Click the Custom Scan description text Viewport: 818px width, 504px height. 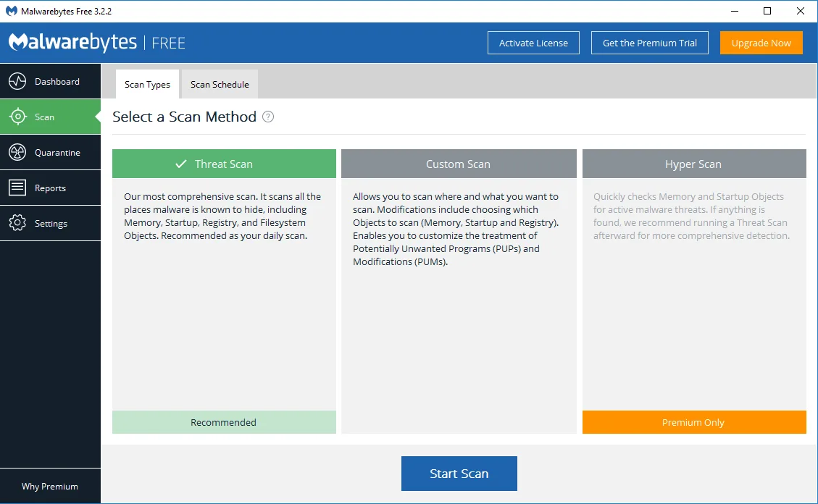(x=456, y=229)
